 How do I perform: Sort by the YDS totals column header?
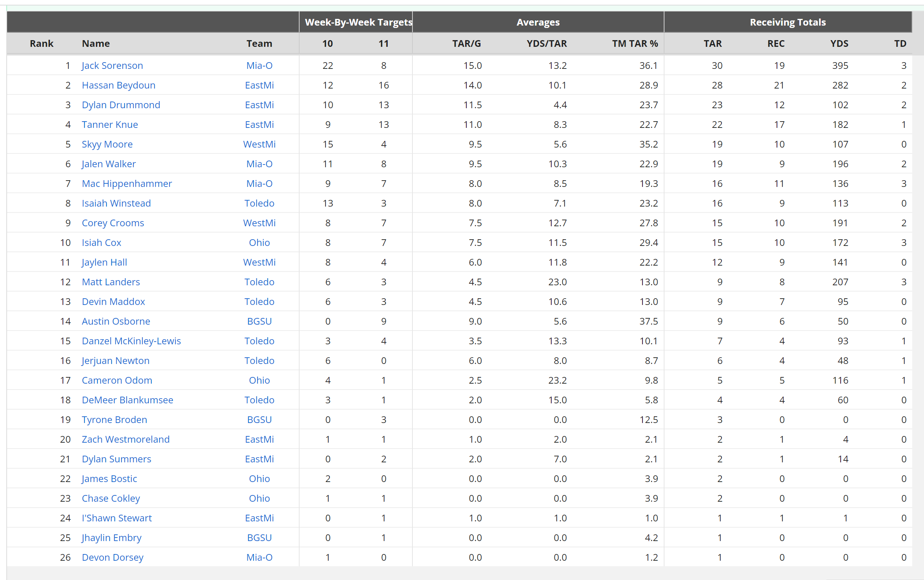click(x=839, y=43)
